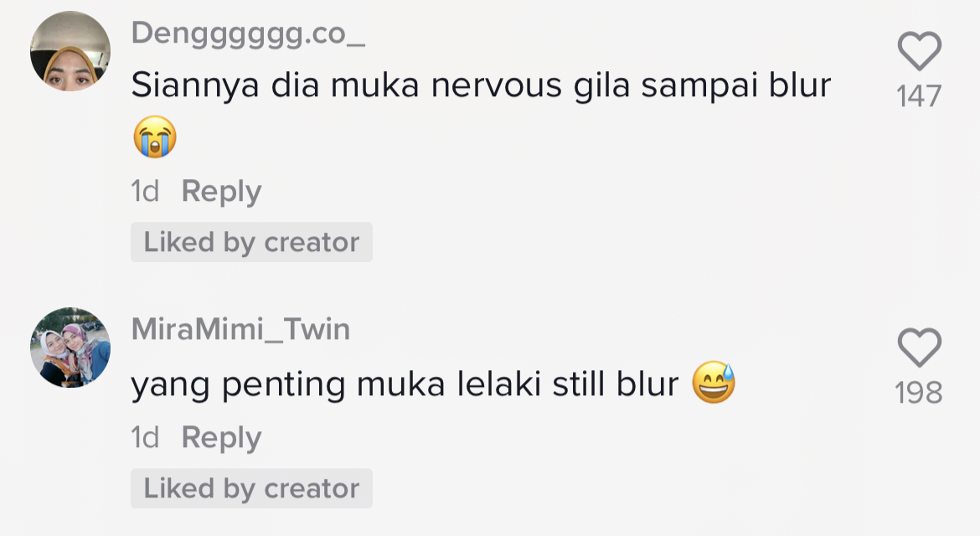Click the sweat-smile emoji after 'still blur'
The image size is (980, 536).
click(714, 384)
